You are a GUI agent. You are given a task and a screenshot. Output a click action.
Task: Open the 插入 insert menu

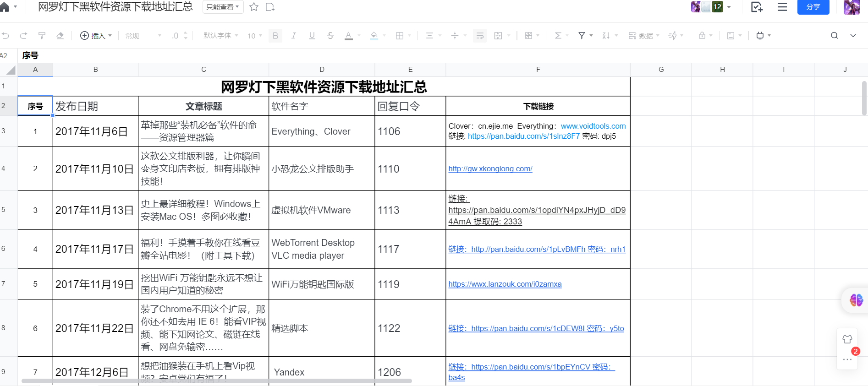pyautogui.click(x=96, y=36)
